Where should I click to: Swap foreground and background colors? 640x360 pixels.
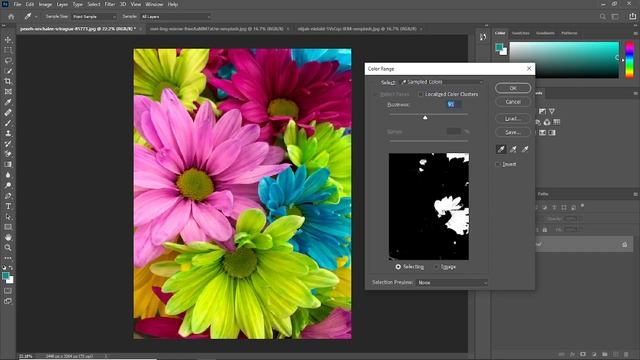[x=11, y=268]
